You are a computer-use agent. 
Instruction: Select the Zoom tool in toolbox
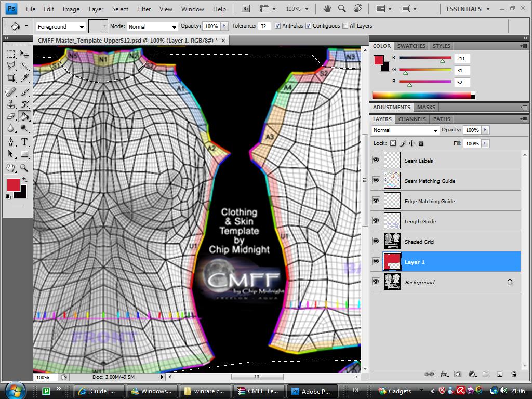tap(24, 168)
